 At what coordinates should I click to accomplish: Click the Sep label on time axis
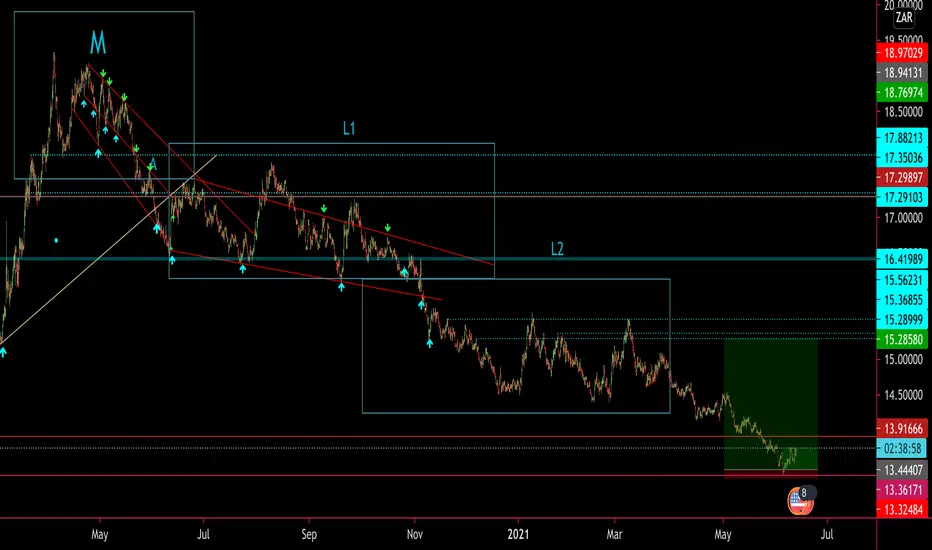coord(309,535)
